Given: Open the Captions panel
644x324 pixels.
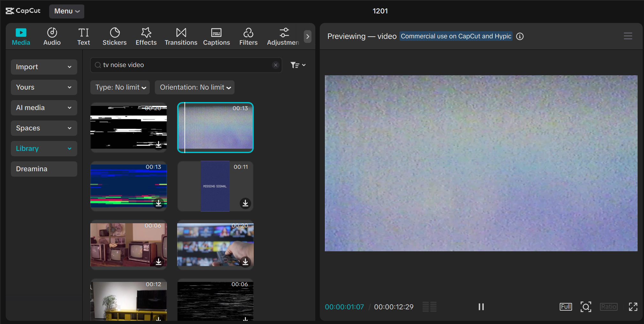Looking at the screenshot, I should pos(216,36).
